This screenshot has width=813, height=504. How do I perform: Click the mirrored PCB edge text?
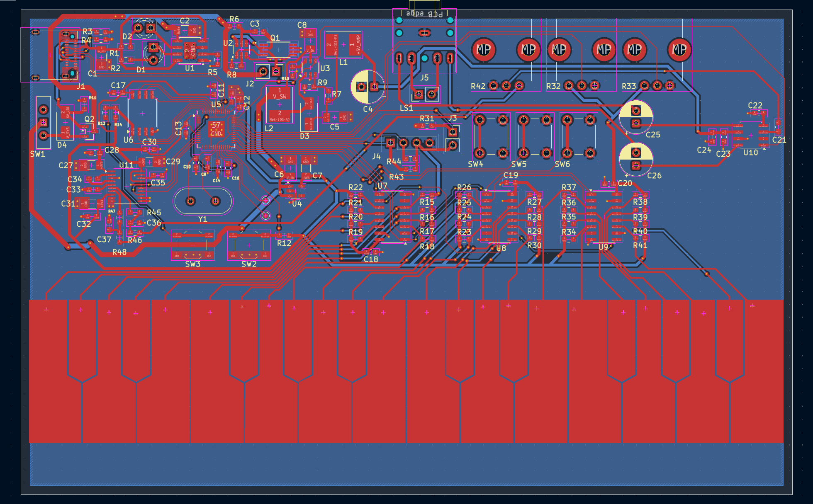(x=424, y=14)
